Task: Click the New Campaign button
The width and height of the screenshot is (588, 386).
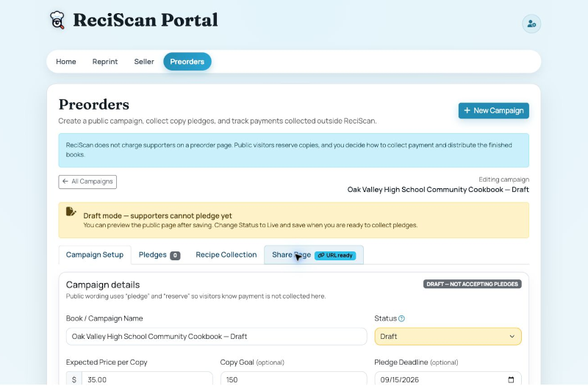Action: pyautogui.click(x=493, y=111)
